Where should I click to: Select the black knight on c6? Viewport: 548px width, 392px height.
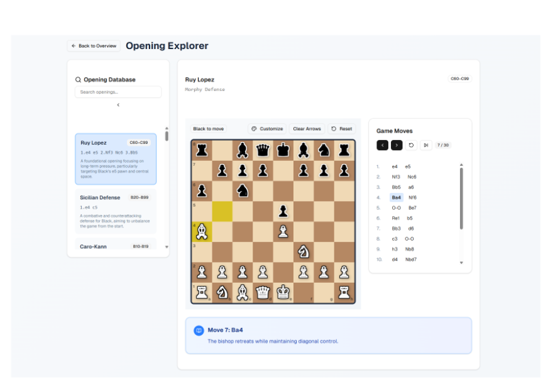[243, 191]
